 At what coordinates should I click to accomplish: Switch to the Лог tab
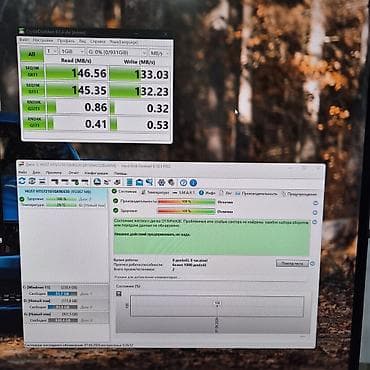click(226, 193)
